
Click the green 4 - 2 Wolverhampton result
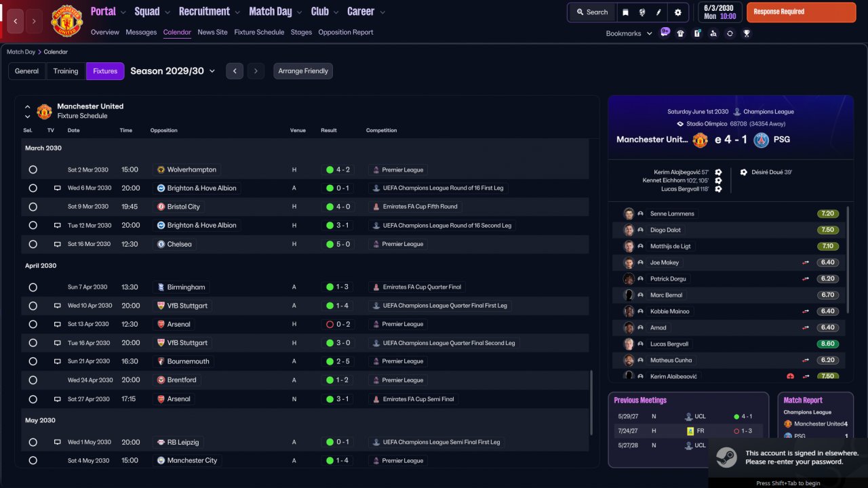coord(338,169)
